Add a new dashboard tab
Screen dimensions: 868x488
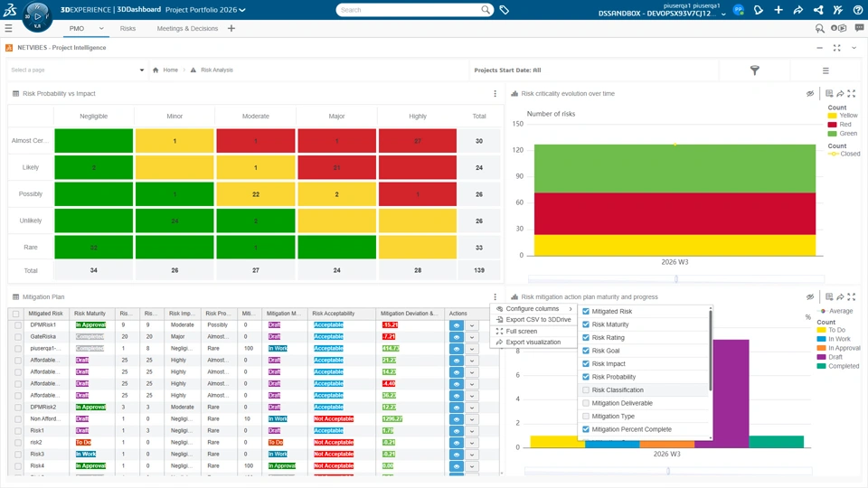coord(231,28)
